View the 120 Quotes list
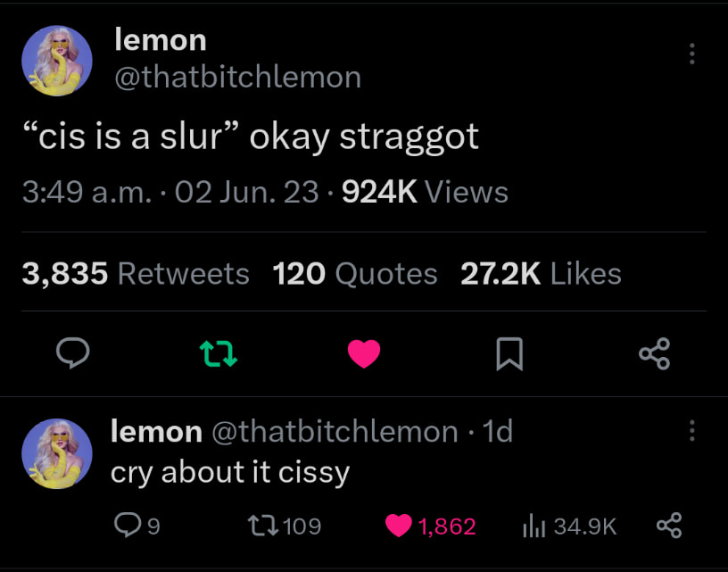This screenshot has height=572, width=728. click(x=355, y=273)
